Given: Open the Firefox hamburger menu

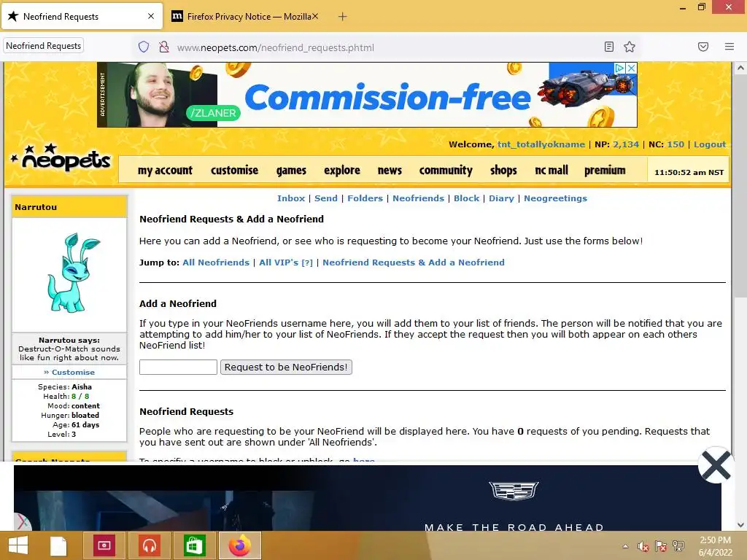Looking at the screenshot, I should [729, 47].
